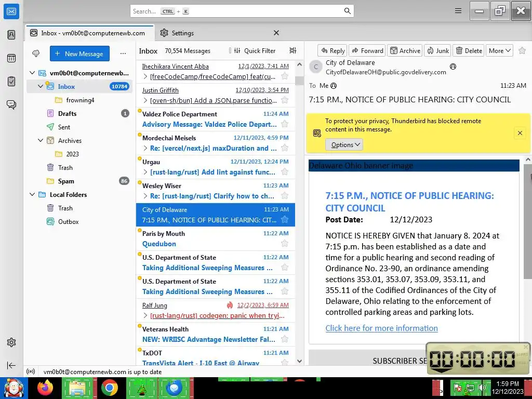Select the 2023 archive folder
Viewport: 532px width, 399px height.
[79, 154]
